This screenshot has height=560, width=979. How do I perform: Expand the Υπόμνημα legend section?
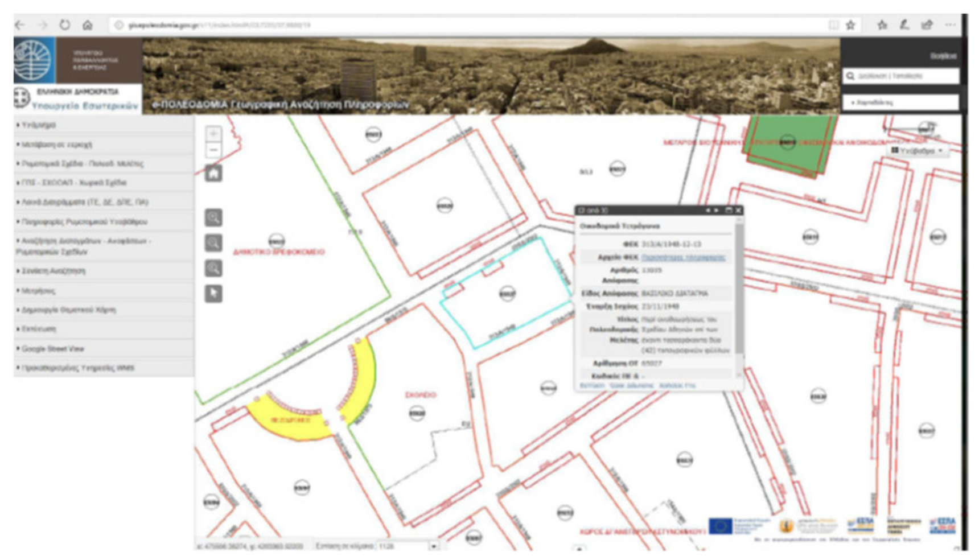(x=39, y=125)
